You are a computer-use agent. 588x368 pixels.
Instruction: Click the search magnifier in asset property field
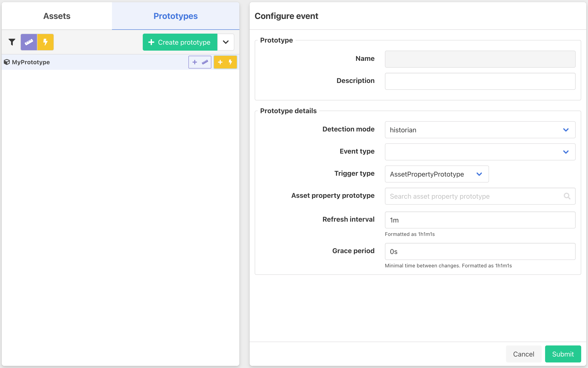(x=567, y=196)
